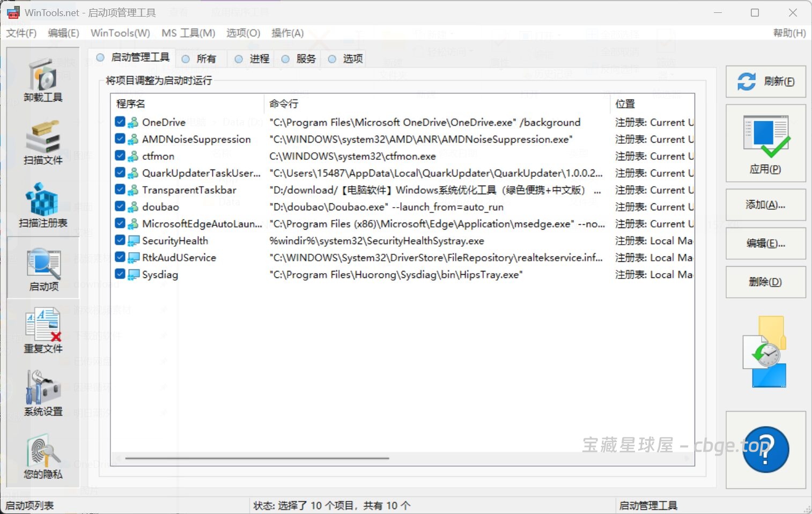Screen dimensions: 812x514
Task: Switch to the 进程 tab
Action: 252,59
